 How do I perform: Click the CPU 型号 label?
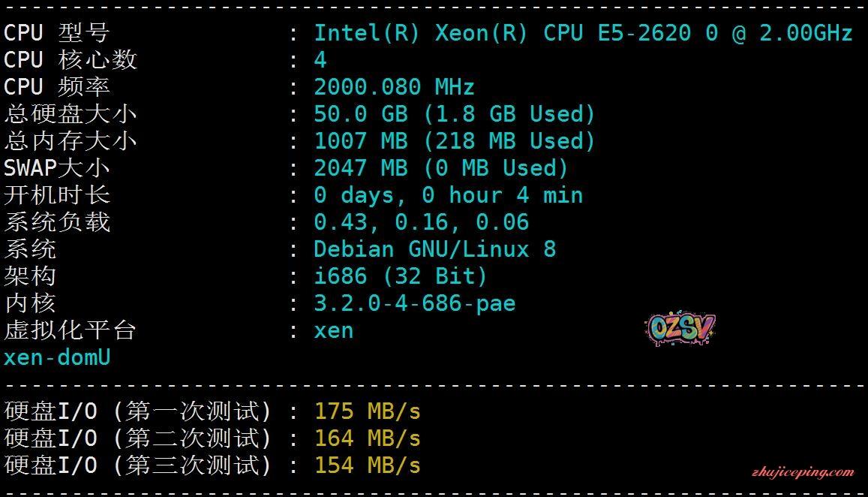pos(56,33)
